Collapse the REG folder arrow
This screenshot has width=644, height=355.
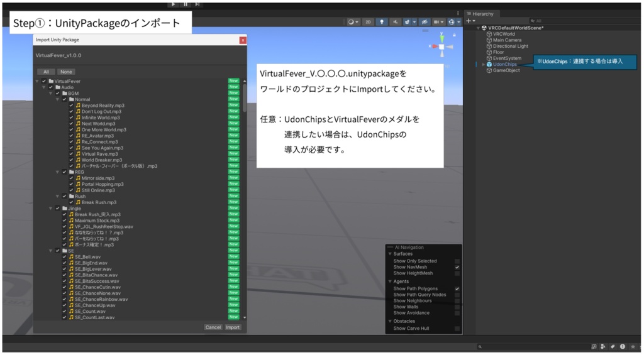[x=57, y=172]
